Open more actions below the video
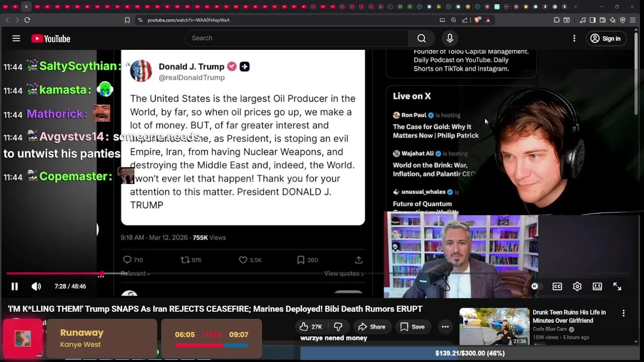The image size is (644, 362). point(445,327)
